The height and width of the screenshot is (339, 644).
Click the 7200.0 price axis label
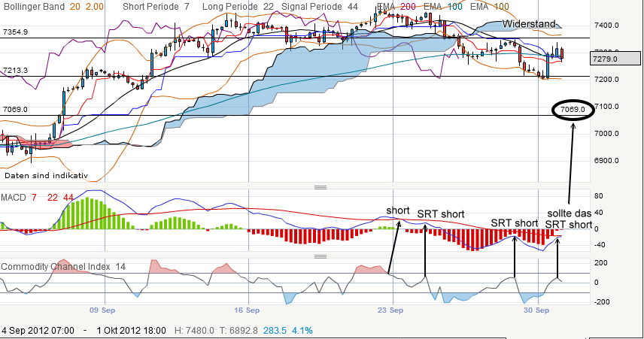pyautogui.click(x=606, y=79)
